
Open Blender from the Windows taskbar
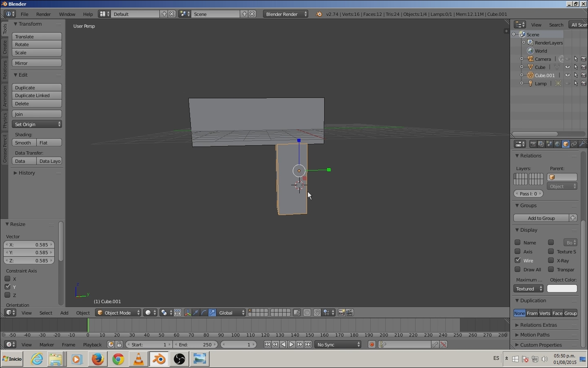(x=159, y=359)
